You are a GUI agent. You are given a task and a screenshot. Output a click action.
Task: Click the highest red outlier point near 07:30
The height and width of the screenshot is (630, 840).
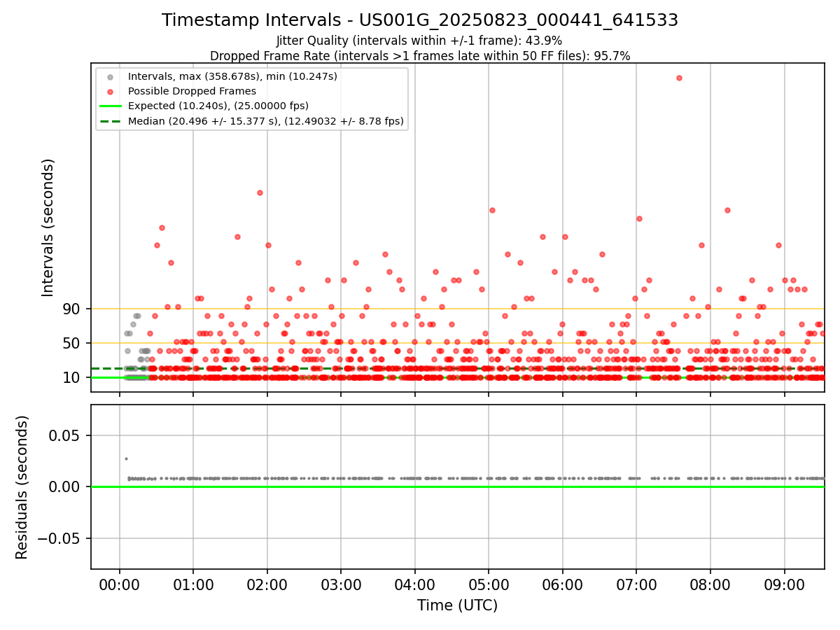679,78
